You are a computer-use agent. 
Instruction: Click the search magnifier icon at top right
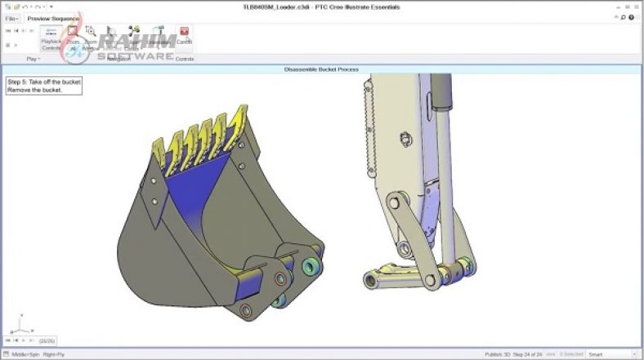624,17
